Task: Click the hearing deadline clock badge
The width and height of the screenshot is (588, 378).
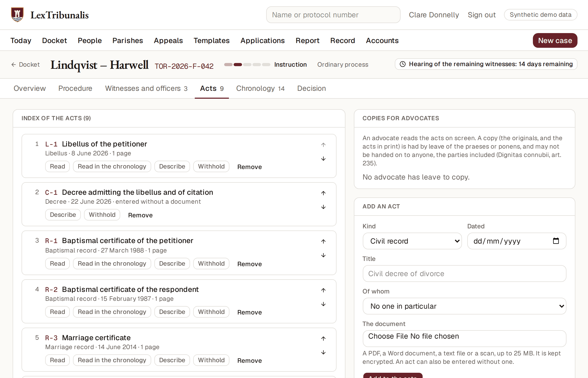Action: [486, 64]
